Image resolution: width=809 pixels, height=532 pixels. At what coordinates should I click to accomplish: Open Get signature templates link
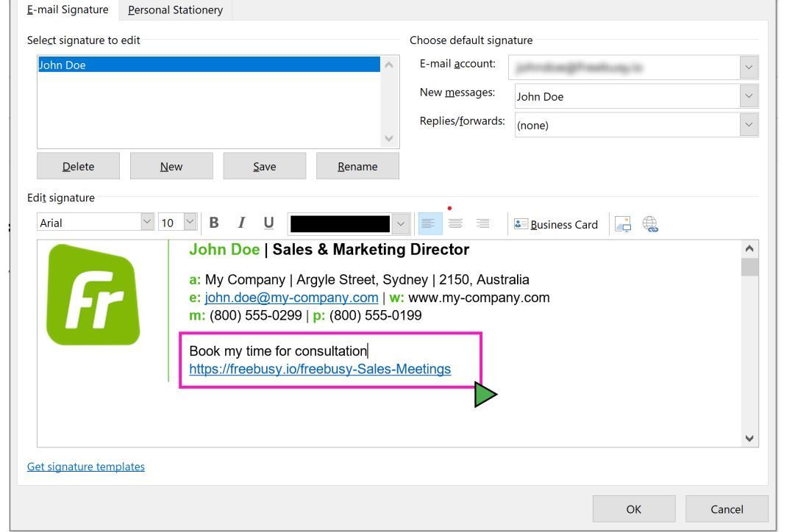(85, 467)
